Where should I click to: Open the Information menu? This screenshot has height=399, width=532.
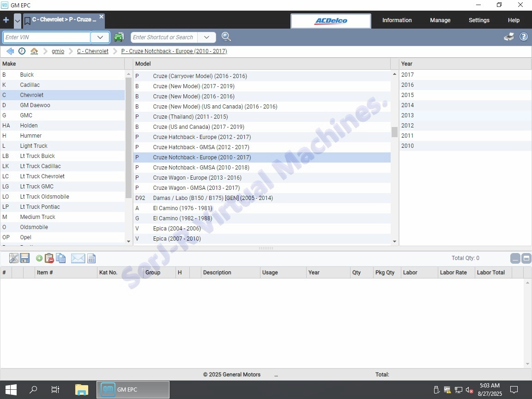(397, 20)
